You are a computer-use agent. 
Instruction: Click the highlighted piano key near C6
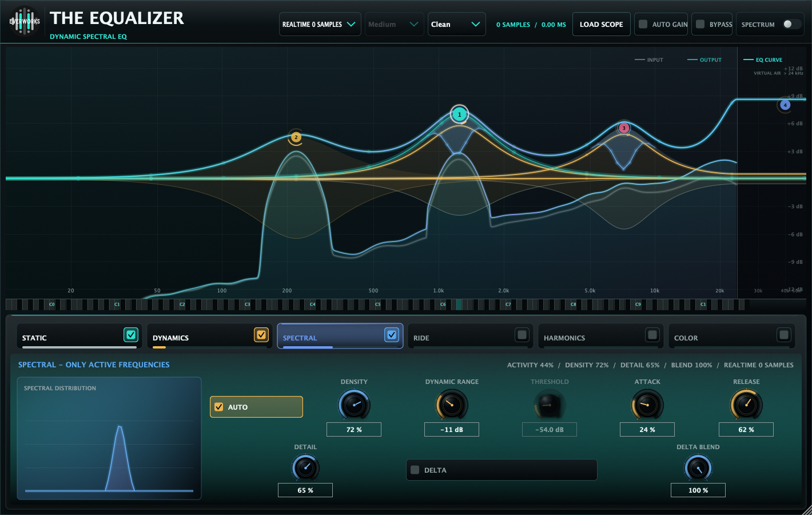click(x=459, y=304)
